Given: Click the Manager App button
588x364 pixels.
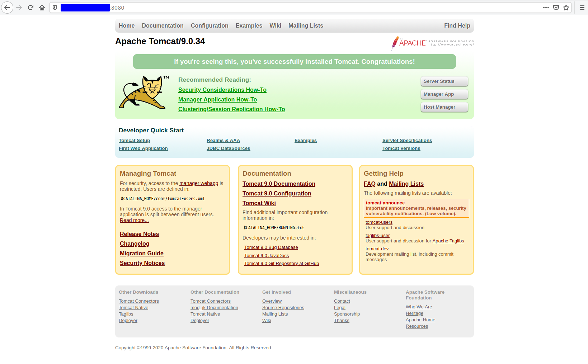Looking at the screenshot, I should point(444,94).
